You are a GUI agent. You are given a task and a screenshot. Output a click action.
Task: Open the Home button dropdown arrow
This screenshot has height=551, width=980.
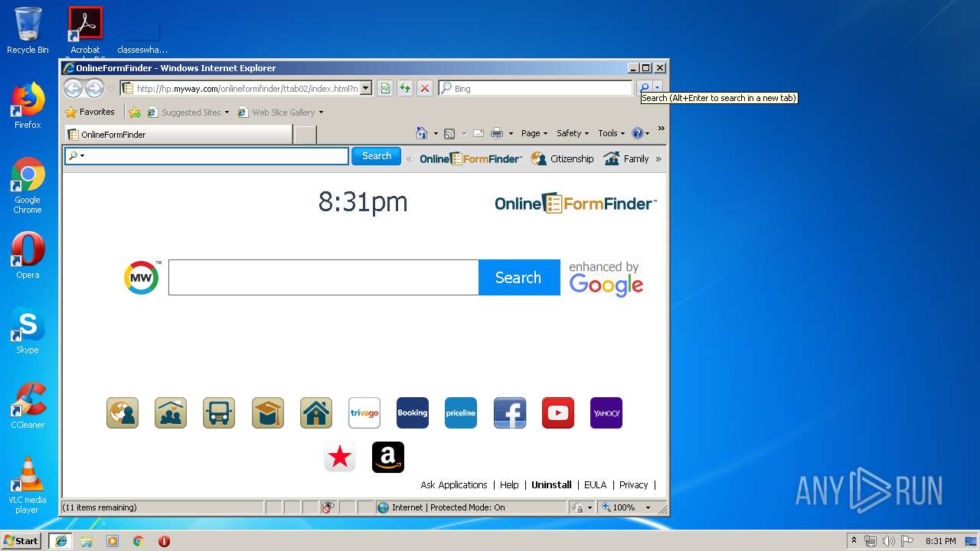coord(436,133)
